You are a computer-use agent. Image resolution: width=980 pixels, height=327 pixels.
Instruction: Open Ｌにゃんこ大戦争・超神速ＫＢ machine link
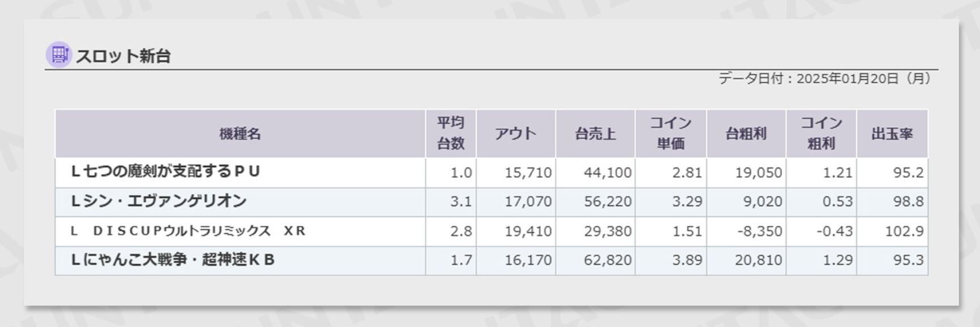pos(173,260)
